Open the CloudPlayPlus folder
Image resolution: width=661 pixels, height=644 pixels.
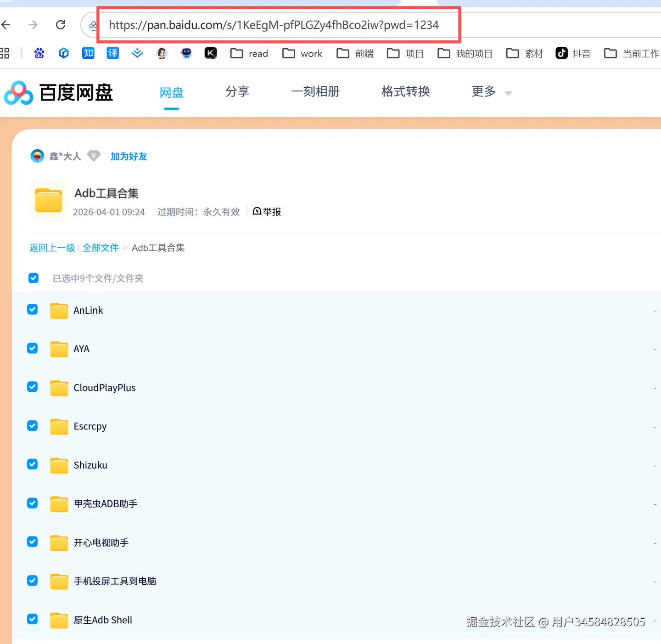point(105,388)
